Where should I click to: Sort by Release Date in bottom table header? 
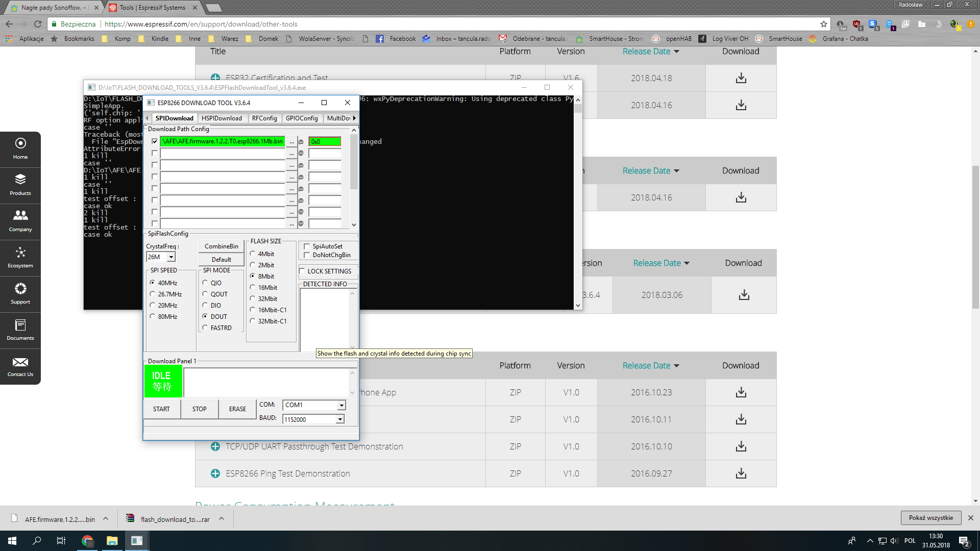point(651,366)
